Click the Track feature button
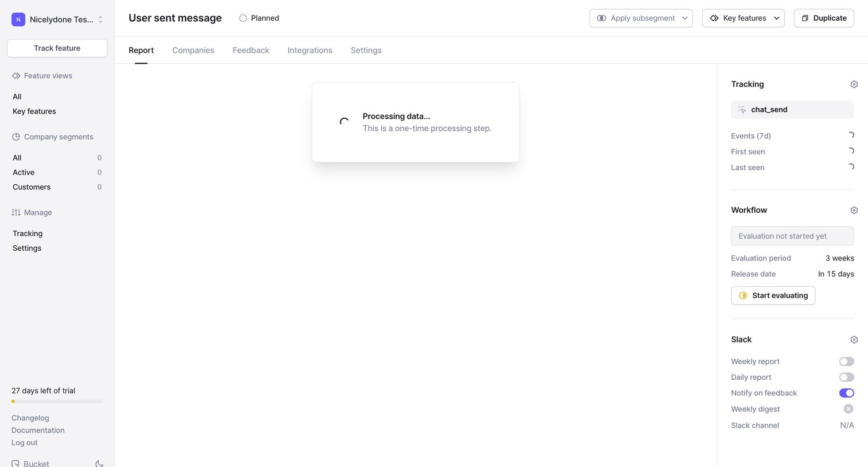Screen dimensions: 868x467 pyautogui.click(x=57, y=48)
